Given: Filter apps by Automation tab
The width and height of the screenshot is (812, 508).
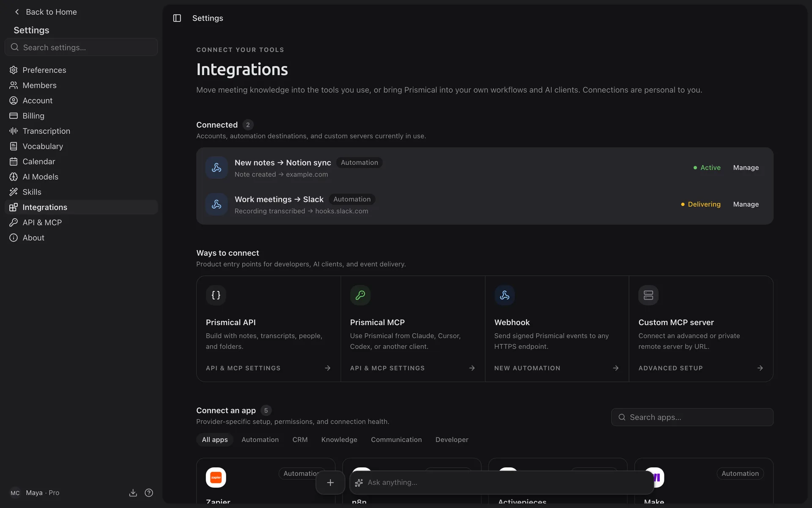Looking at the screenshot, I should [260, 439].
